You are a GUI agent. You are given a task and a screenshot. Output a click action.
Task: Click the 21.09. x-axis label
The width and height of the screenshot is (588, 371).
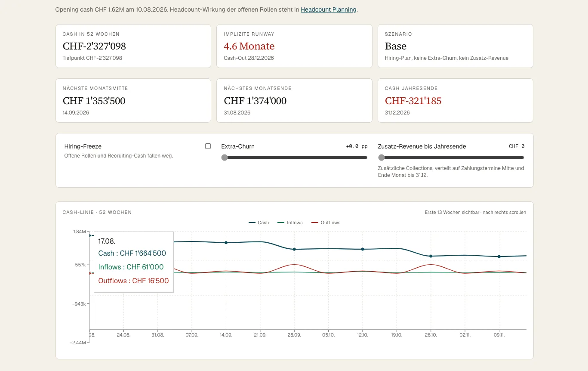pos(260,335)
